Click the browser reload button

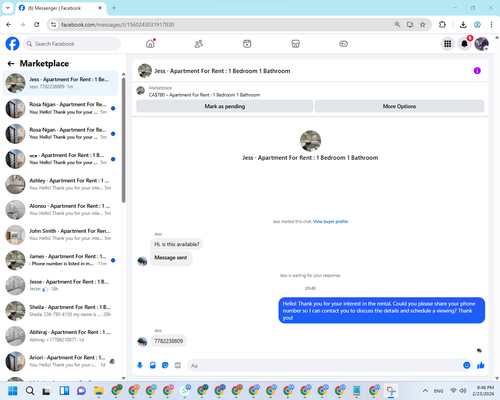click(x=37, y=25)
